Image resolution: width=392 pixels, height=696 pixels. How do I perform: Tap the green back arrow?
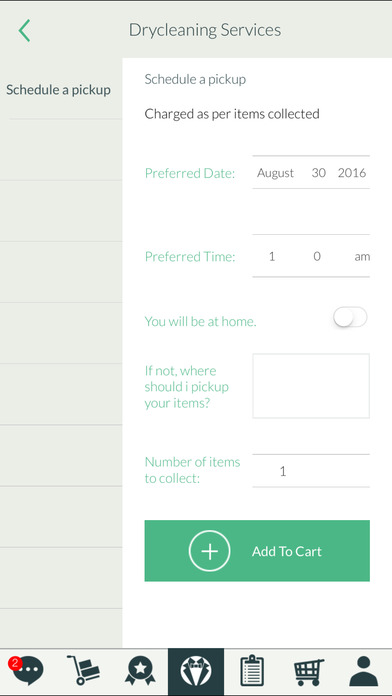point(24,31)
